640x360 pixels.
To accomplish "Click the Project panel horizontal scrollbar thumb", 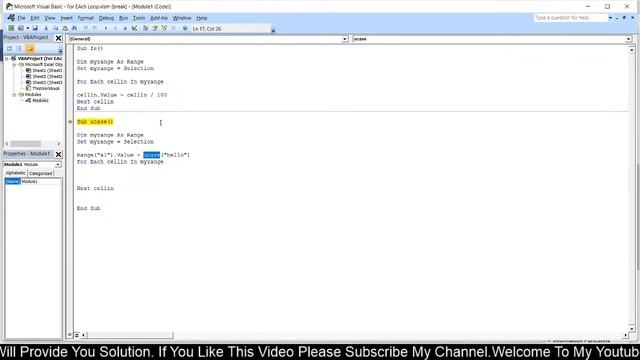I will click(x=26, y=144).
